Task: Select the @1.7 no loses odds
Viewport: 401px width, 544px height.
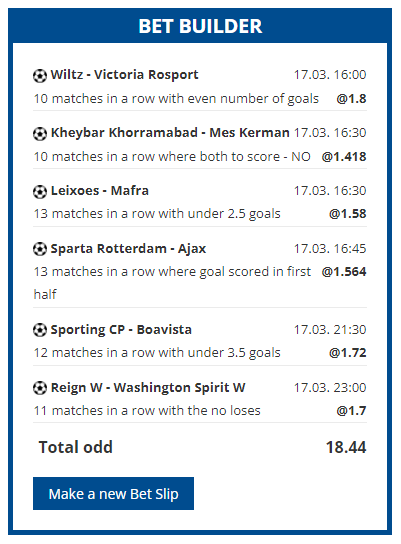Action: click(351, 410)
